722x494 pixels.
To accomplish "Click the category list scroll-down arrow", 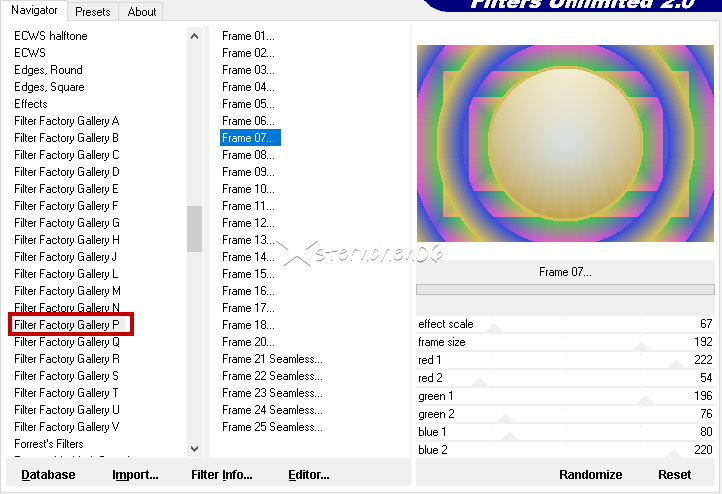I will pyautogui.click(x=194, y=448).
